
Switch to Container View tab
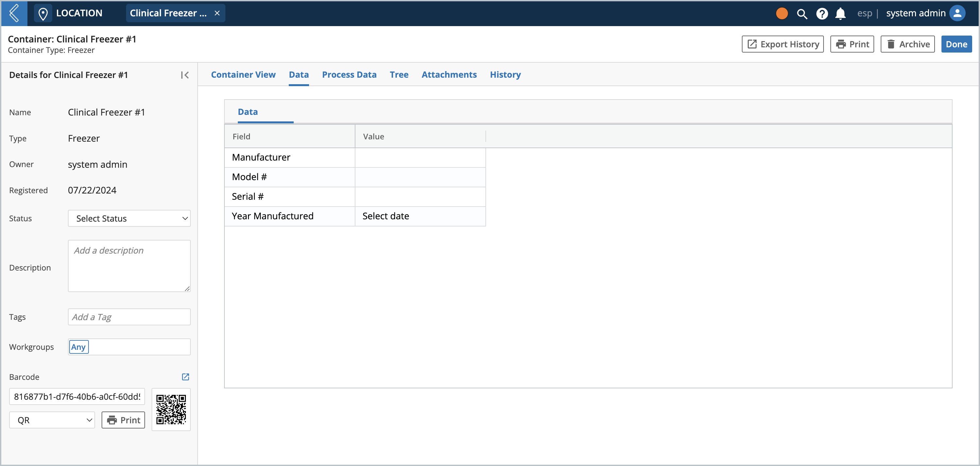point(243,74)
